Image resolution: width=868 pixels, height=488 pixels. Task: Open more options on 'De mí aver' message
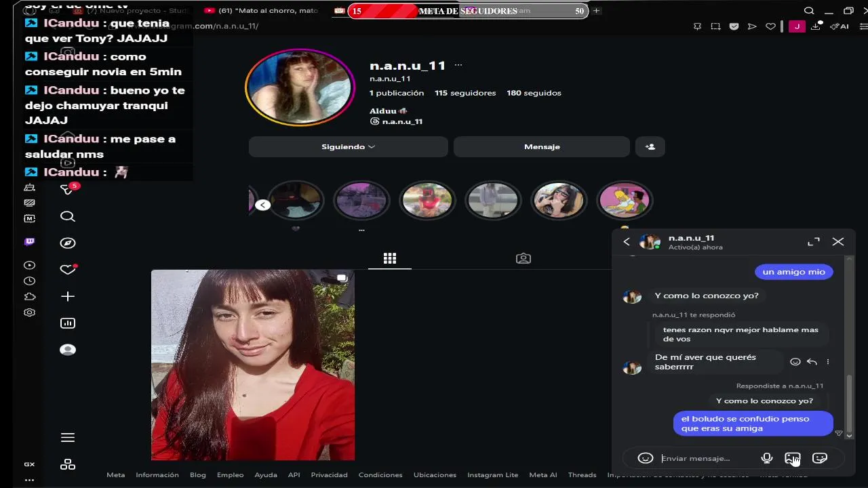(828, 362)
